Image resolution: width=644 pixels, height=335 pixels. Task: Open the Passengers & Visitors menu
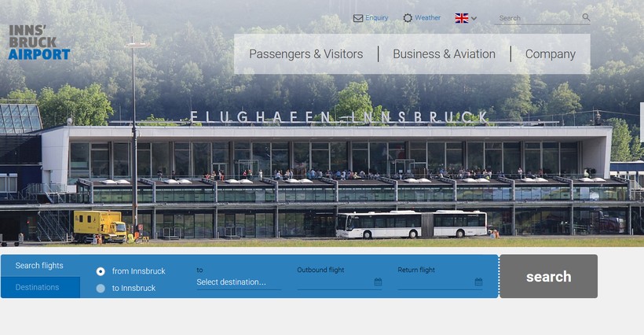pos(306,53)
